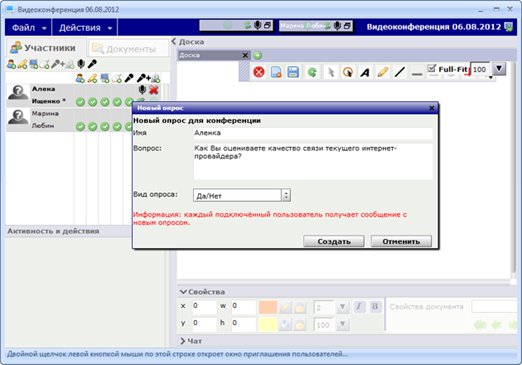Switch to the Участники tab

point(46,48)
